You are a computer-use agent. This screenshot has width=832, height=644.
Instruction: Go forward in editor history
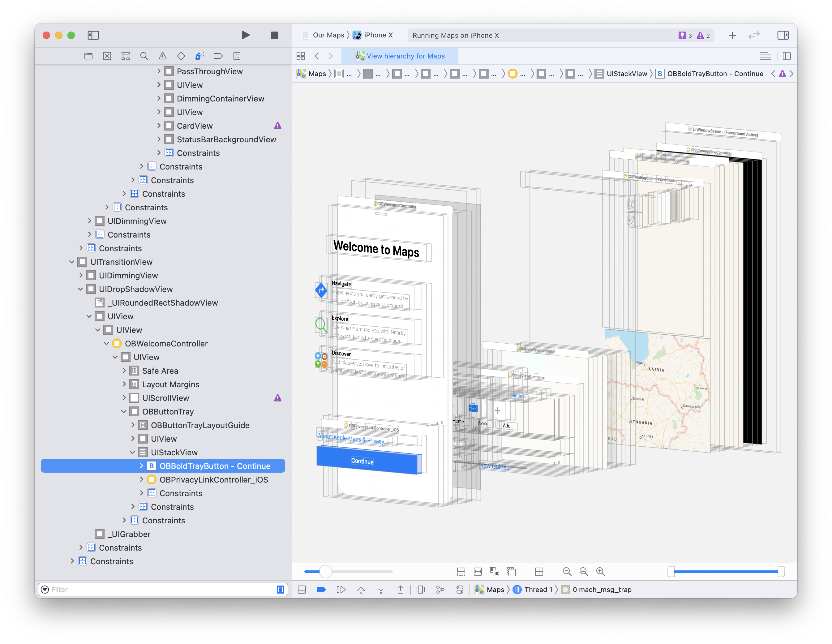(x=331, y=56)
